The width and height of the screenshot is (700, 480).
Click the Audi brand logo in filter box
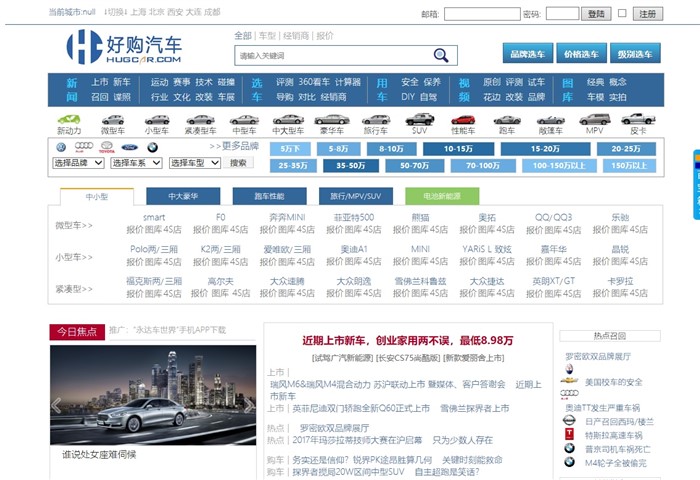[83, 146]
